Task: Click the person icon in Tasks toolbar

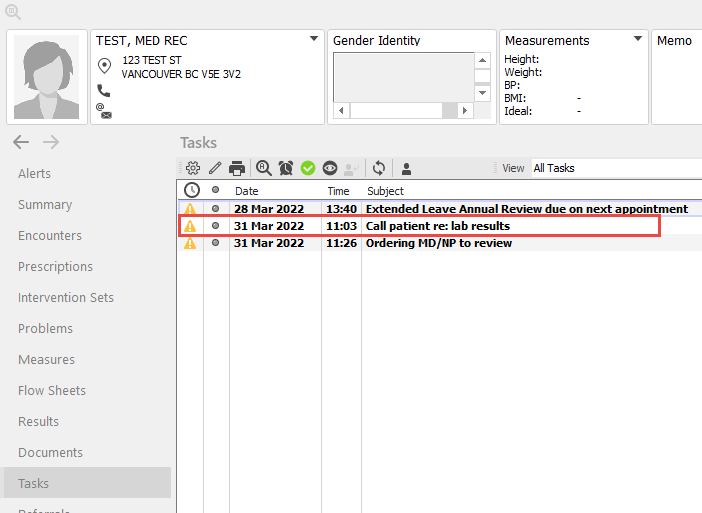Action: coord(406,168)
